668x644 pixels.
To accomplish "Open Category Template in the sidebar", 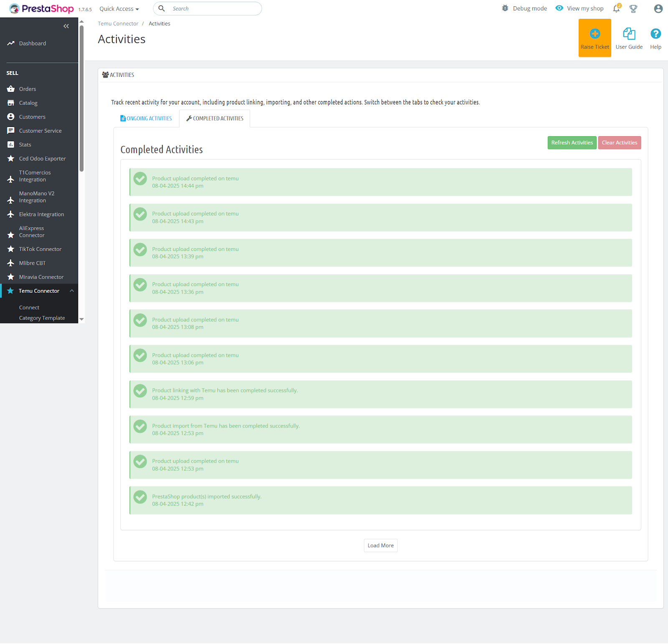I will point(42,318).
